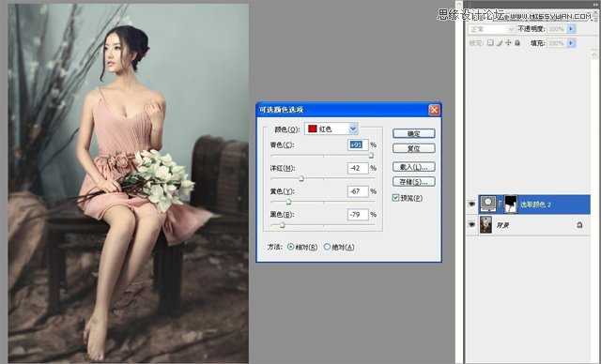The image size is (601, 364).
Task: Toggle the lock image pixels brush icon
Action: click(500, 43)
